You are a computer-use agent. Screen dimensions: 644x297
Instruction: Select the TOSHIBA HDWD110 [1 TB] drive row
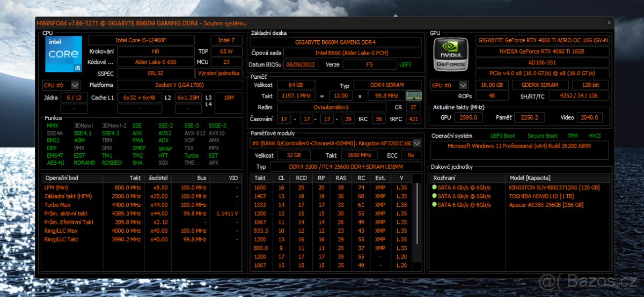coord(521,196)
